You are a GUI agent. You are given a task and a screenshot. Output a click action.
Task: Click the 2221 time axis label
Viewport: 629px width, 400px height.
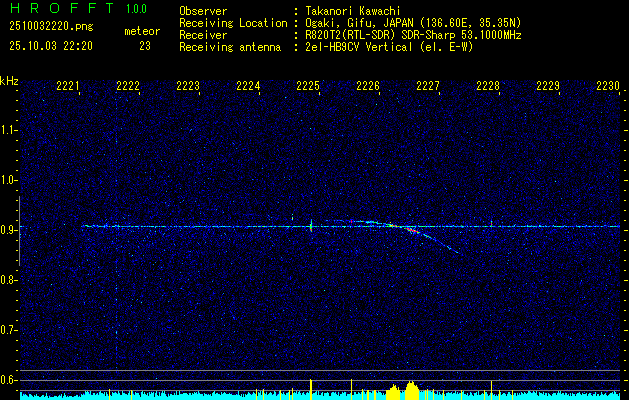coord(67,86)
